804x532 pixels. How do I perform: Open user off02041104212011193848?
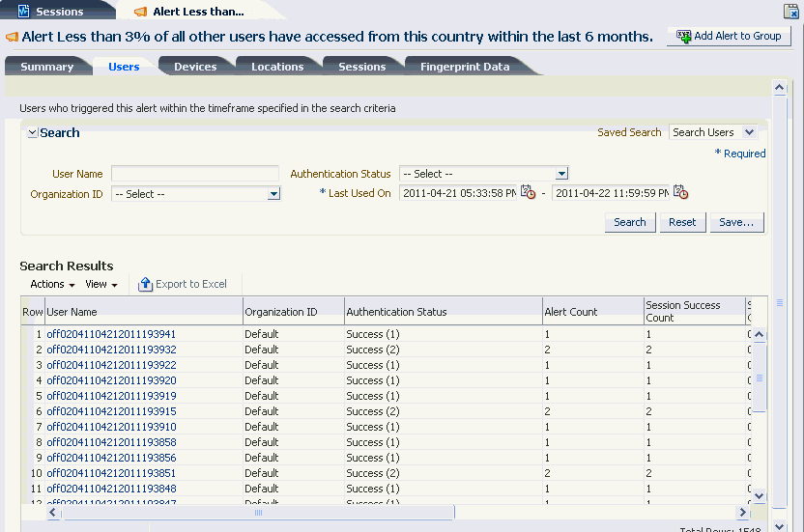(x=111, y=489)
